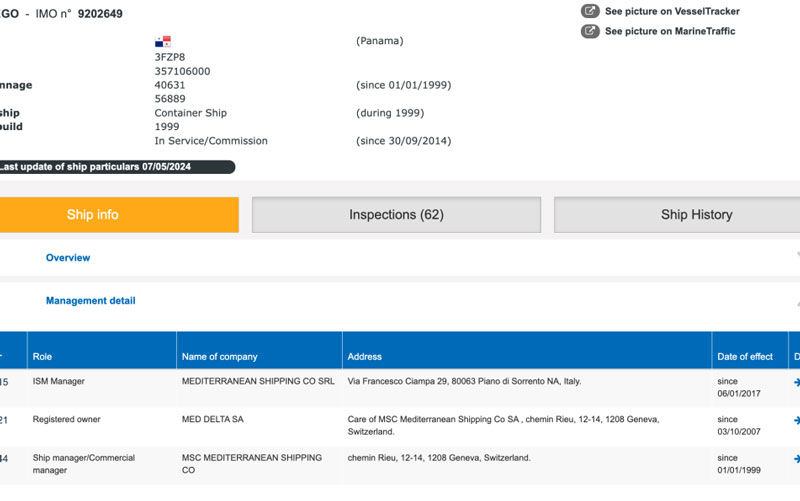Select the (during 1999) build period text

(390, 113)
